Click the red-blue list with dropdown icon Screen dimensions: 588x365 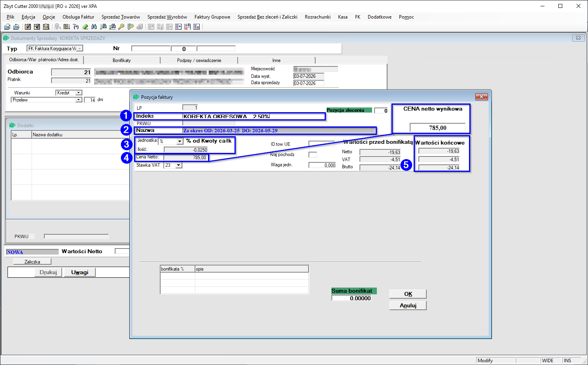click(x=178, y=27)
